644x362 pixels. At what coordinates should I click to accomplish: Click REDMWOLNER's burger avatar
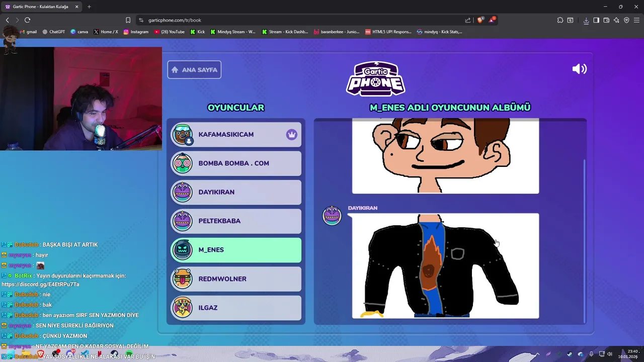182,279
